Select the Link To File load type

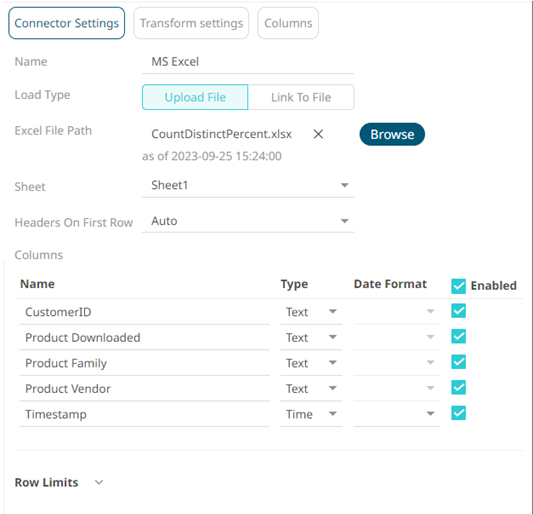click(x=301, y=97)
